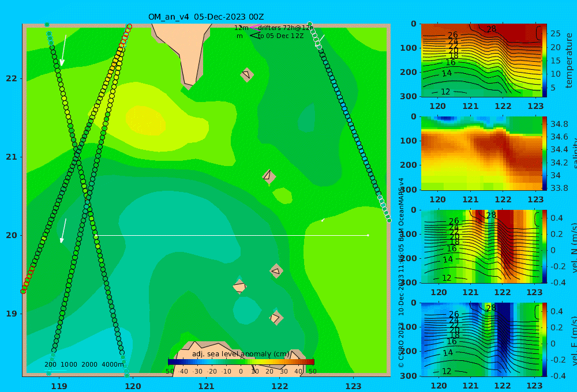Click the red circle at the track's southwest end
The height and width of the screenshot is (392, 577).
[23, 291]
